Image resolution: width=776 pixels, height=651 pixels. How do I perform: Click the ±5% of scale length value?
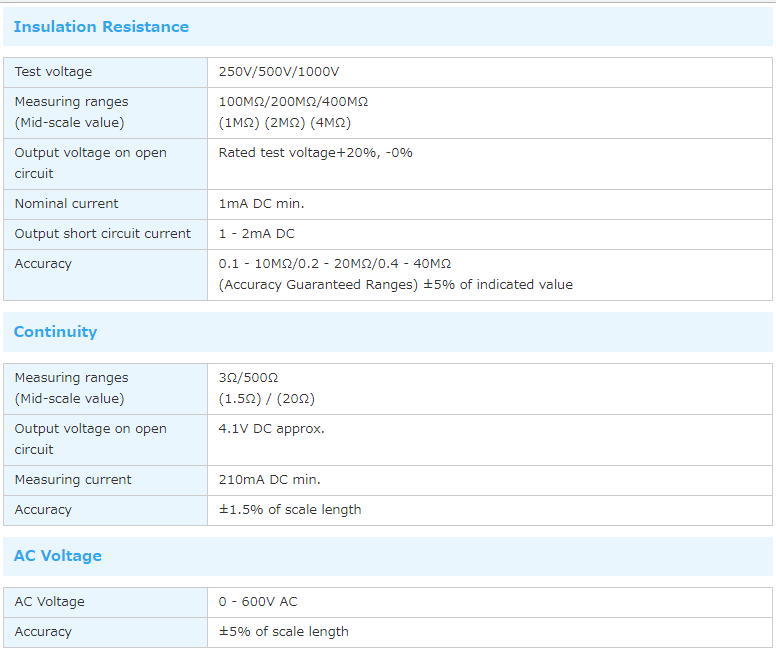tap(283, 632)
